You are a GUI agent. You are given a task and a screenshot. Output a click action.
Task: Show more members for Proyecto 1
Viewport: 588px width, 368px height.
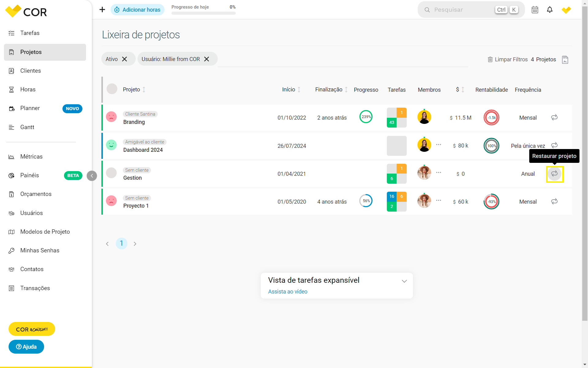pyautogui.click(x=439, y=200)
